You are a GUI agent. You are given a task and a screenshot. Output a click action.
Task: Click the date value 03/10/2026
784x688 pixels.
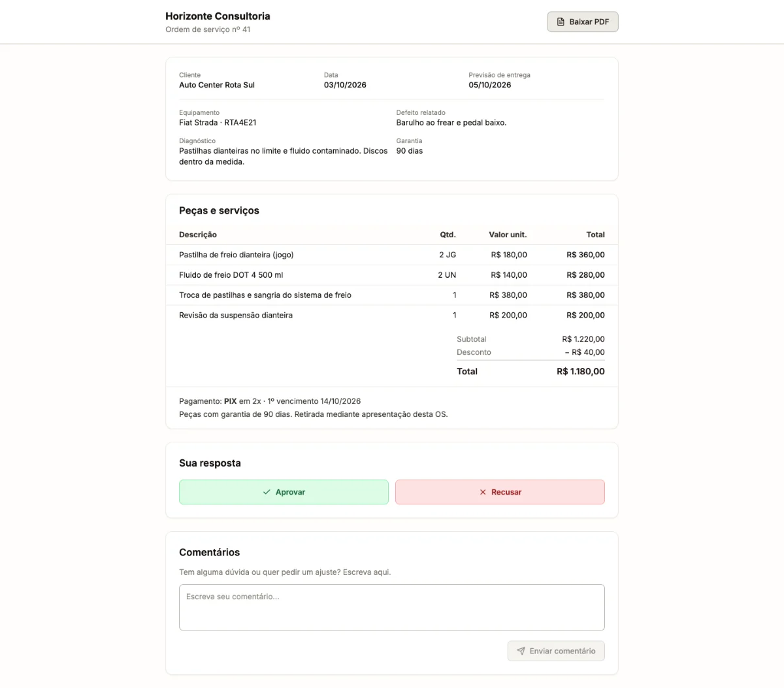pos(345,85)
